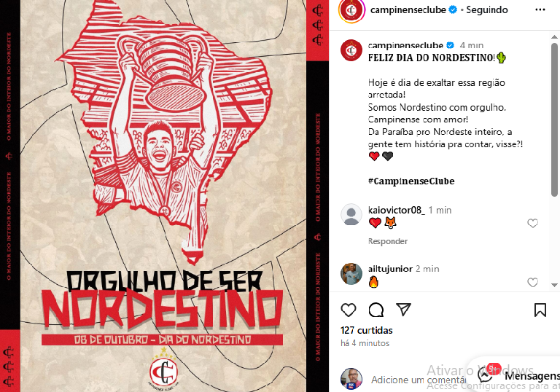This screenshot has height=392, width=560.
Task: Open comment bubble icon below the post
Action: (376, 310)
